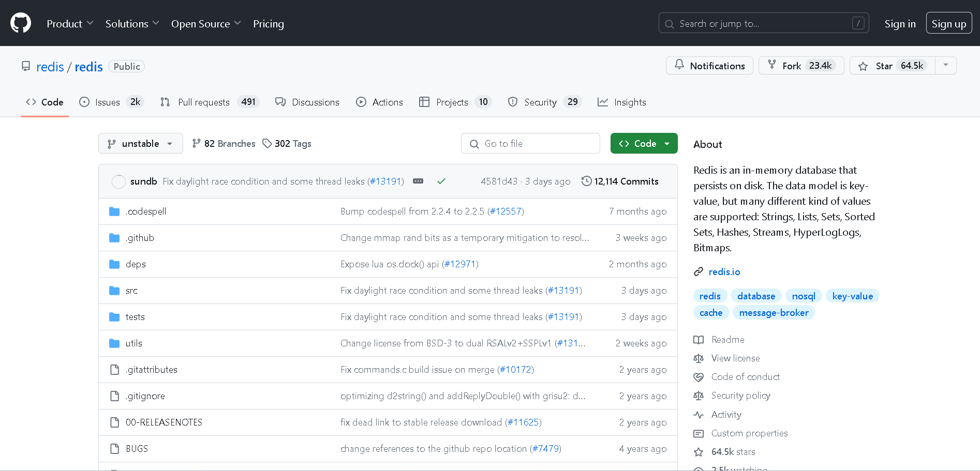This screenshot has width=980, height=471.
Task: Click the Sign up button
Action: tap(948, 24)
